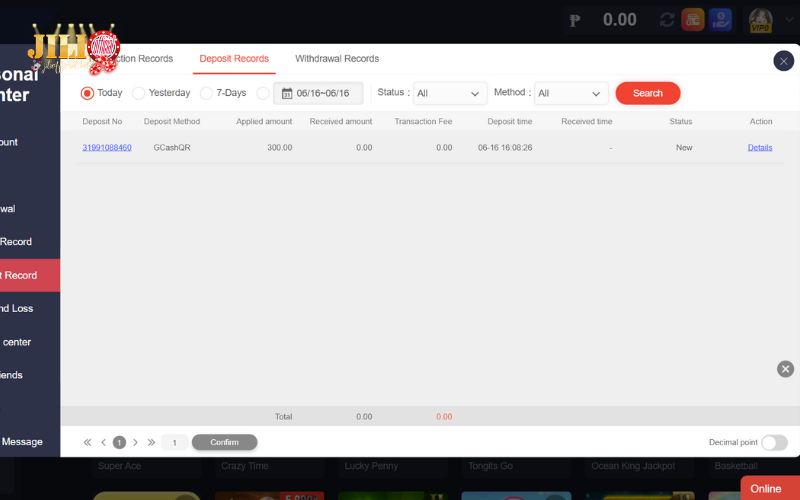Open the 06/16~06/16 date range picker

318,93
